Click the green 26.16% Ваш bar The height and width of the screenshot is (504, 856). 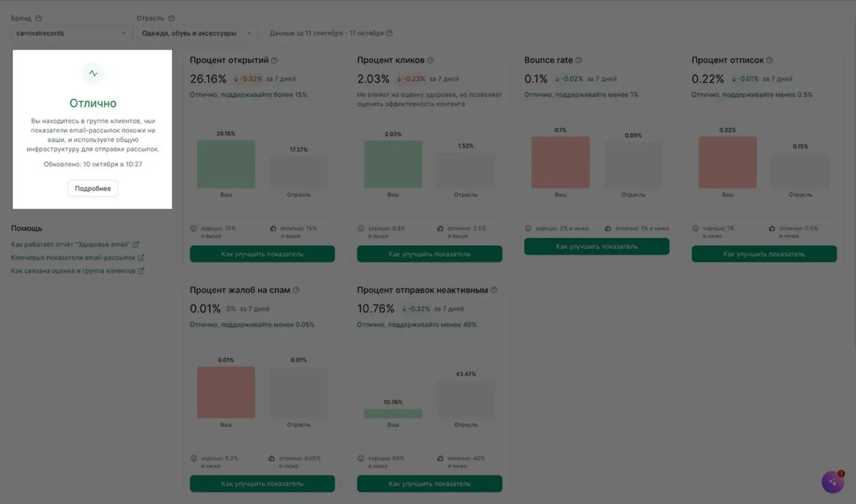tap(226, 164)
